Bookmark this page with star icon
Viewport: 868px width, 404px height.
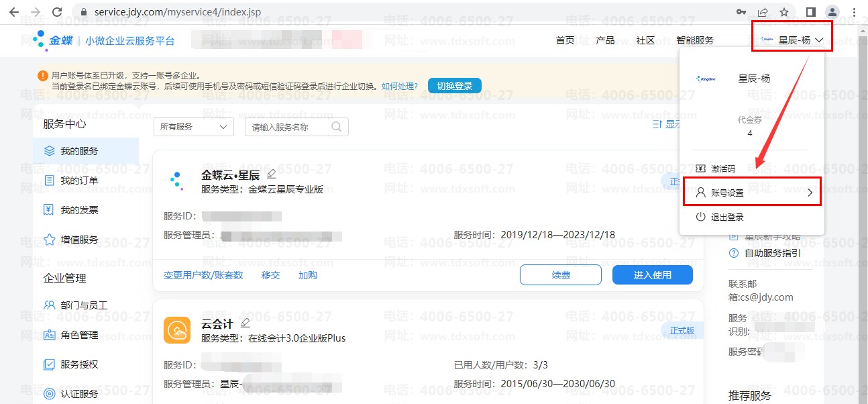coord(784,12)
